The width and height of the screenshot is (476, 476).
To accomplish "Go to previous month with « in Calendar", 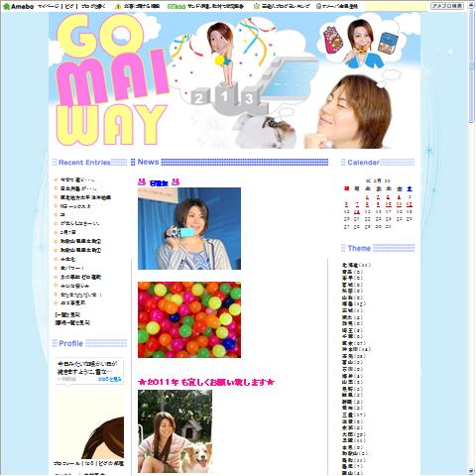I will pos(368,181).
